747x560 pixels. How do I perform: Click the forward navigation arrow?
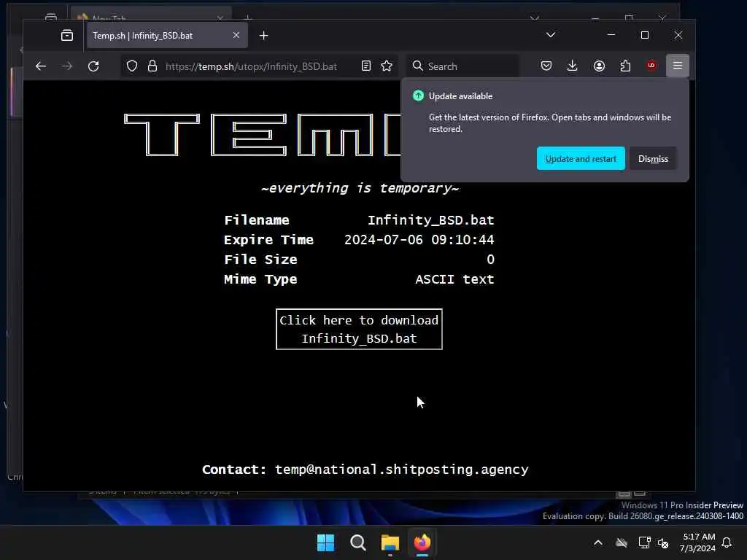(67, 66)
